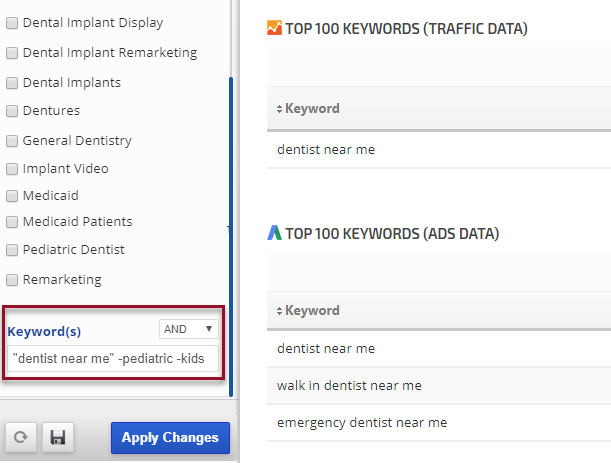Select the Medicaid Patients checkbox
Image resolution: width=611 pixels, height=463 pixels.
12,222
